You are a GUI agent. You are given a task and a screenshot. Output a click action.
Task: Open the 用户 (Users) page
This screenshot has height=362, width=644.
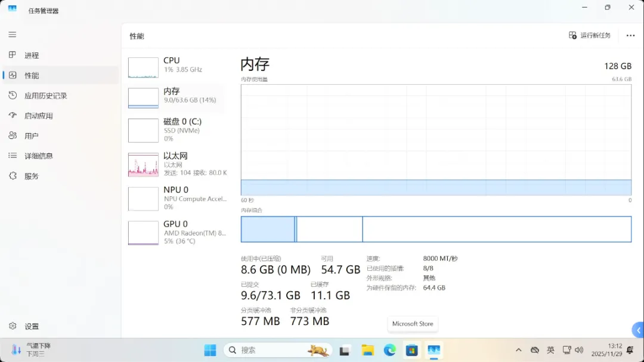click(x=31, y=136)
